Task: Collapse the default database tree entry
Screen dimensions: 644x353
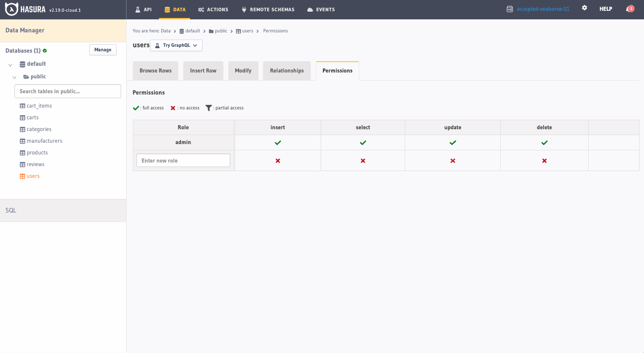Action: pos(10,64)
